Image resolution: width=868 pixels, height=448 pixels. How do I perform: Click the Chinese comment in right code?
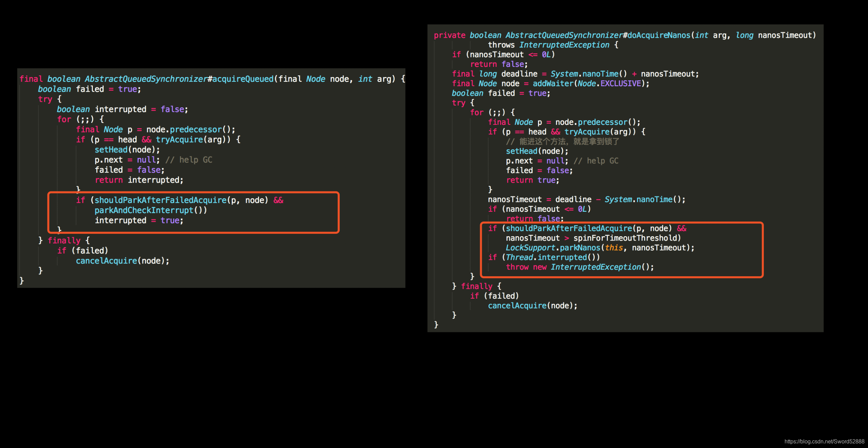563,142
